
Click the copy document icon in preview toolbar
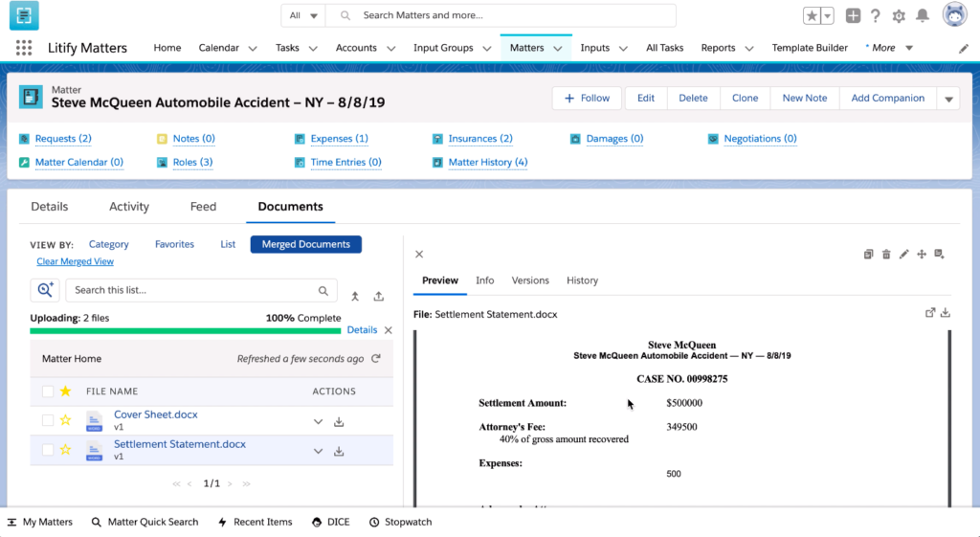(x=868, y=255)
